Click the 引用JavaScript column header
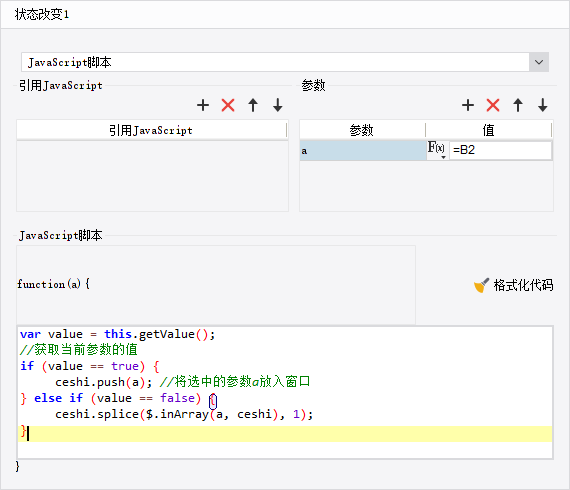Viewport: 570px width, 490px height. click(151, 130)
